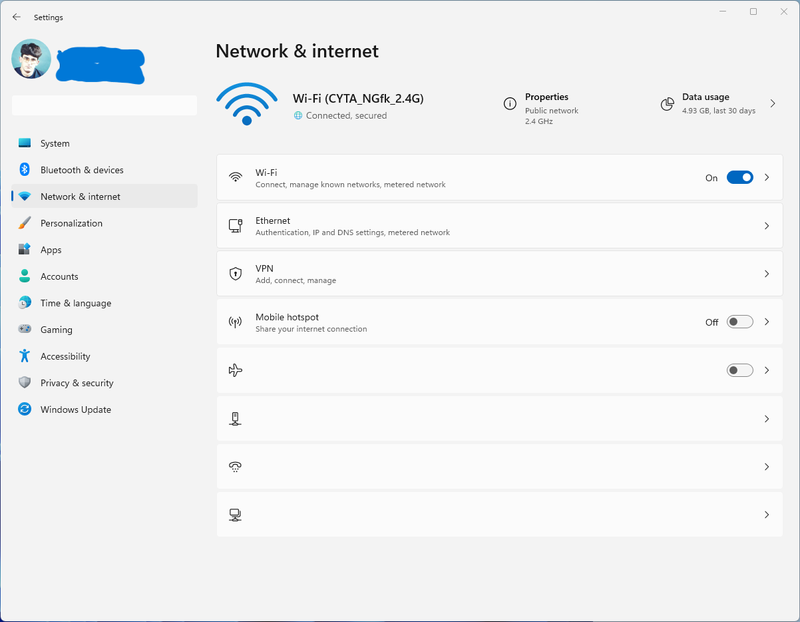
Task: Expand the Ethernet row chevron
Action: click(x=767, y=226)
